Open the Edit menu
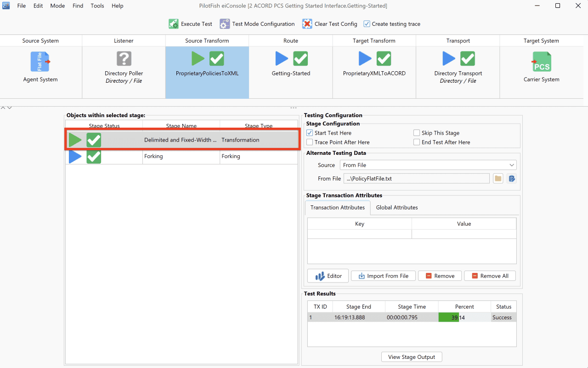Screen dimensions: 588x368 38,6
